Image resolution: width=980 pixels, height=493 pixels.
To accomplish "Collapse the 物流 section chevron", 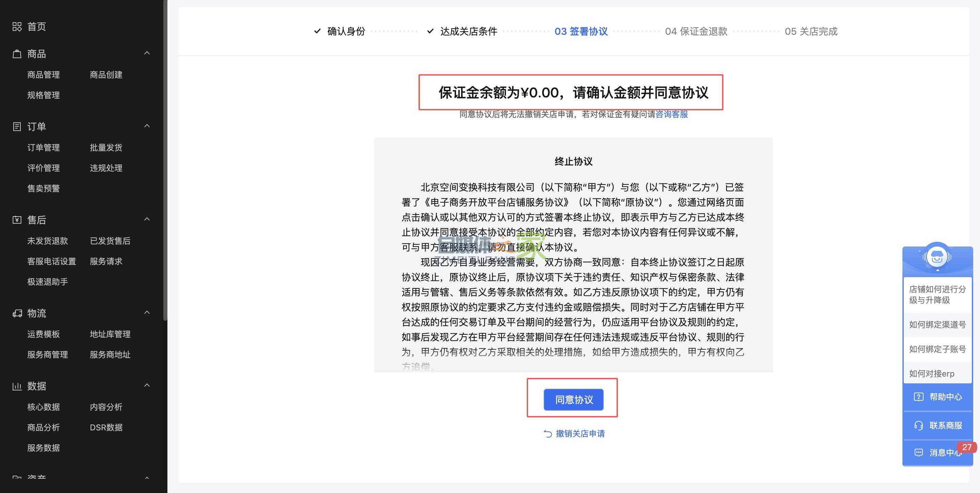I will [x=147, y=313].
